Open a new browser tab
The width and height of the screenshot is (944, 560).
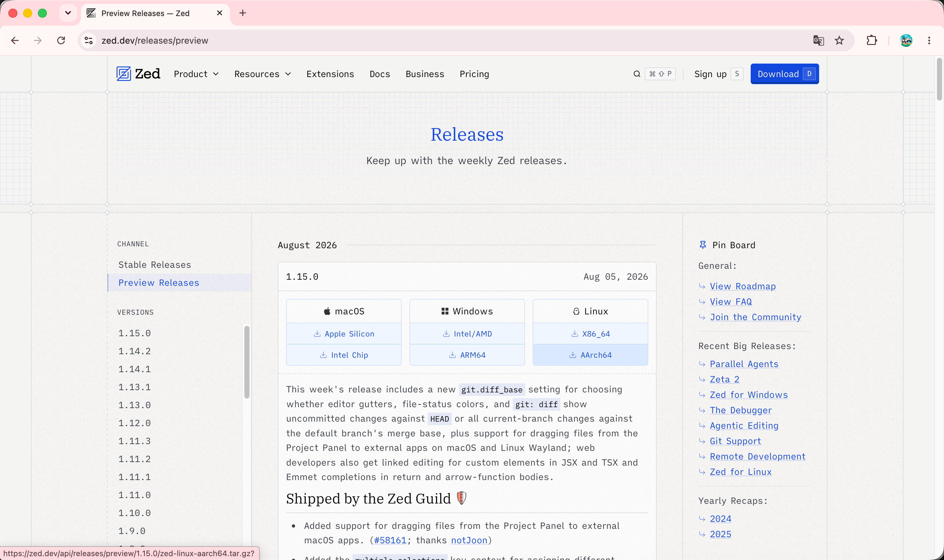(x=243, y=13)
